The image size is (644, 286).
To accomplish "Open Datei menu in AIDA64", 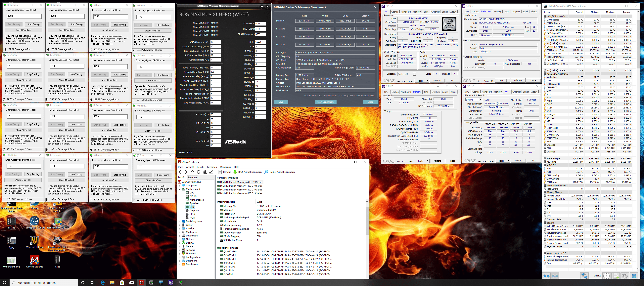I will 181,167.
